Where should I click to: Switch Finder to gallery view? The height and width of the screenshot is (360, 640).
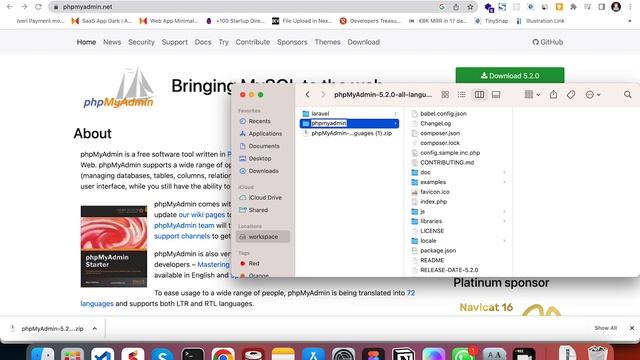point(496,95)
